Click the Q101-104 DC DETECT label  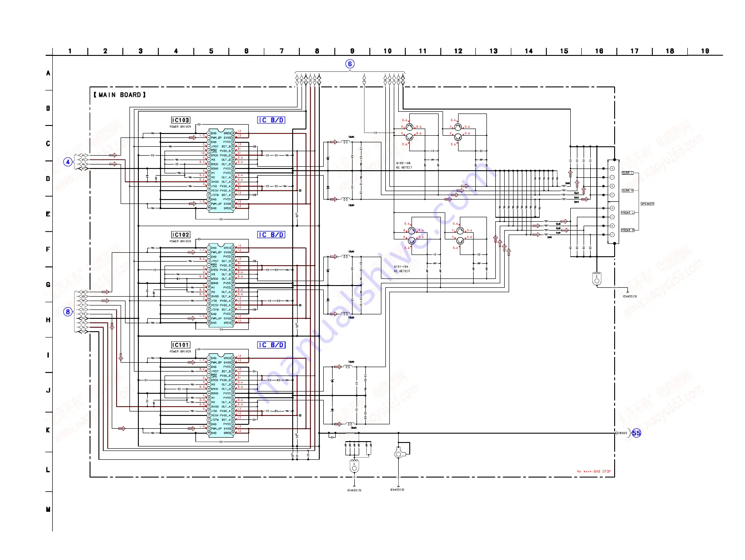[x=402, y=269]
